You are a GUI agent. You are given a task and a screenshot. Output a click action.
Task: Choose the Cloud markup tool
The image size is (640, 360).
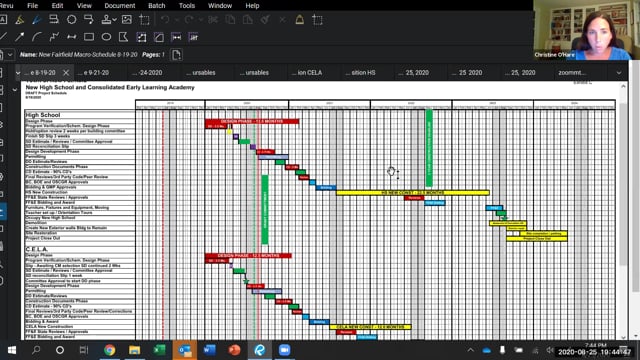click(x=71, y=20)
